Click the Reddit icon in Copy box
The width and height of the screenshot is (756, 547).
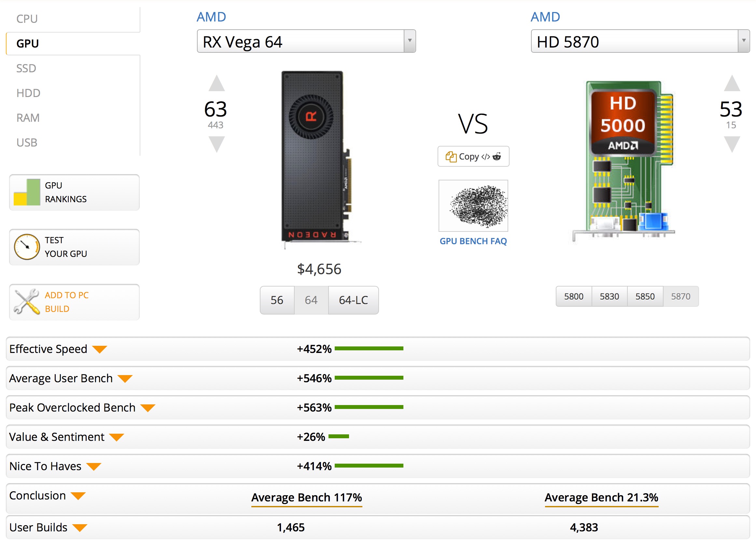[x=497, y=156]
